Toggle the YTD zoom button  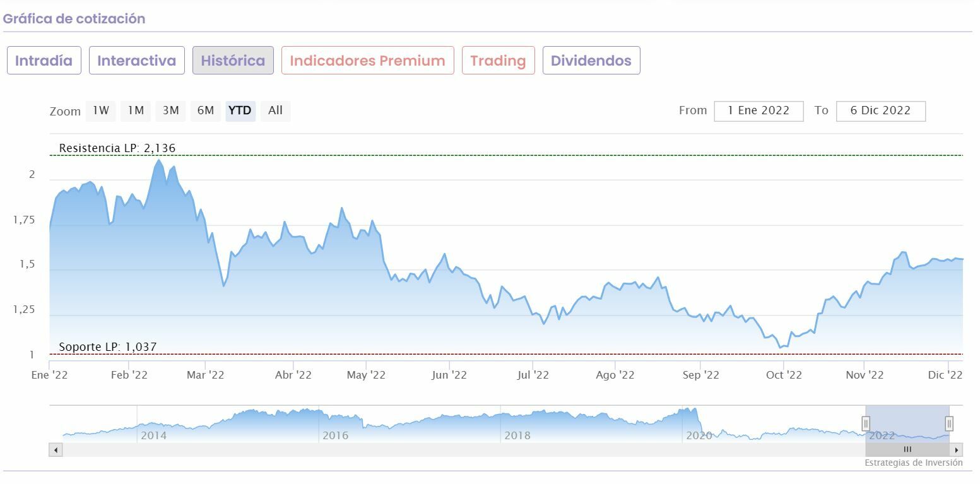coord(240,110)
